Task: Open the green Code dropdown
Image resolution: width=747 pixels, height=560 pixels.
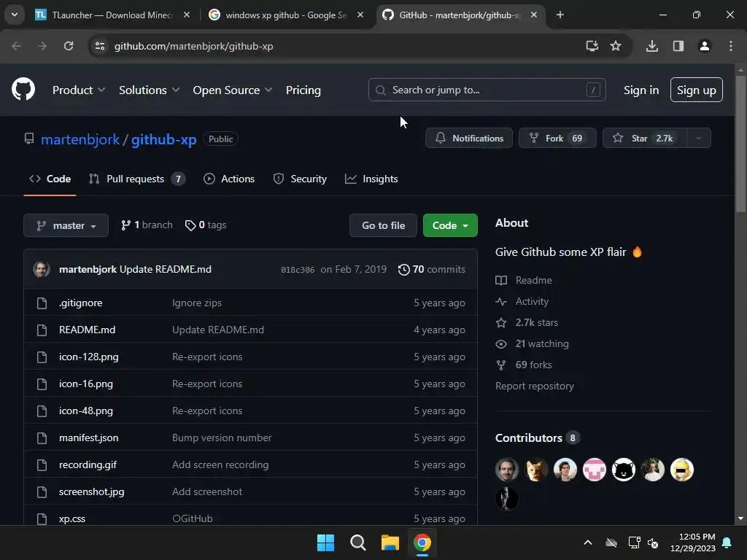Action: point(450,225)
